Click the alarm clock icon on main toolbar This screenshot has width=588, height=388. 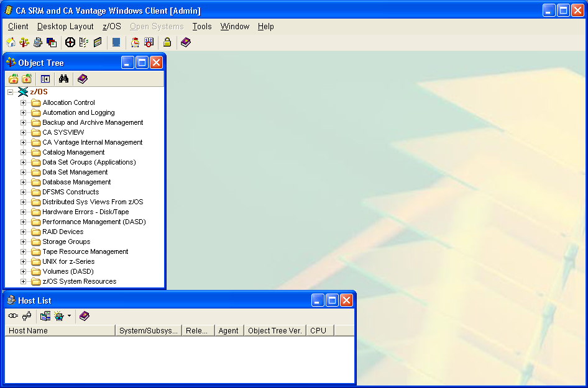pyautogui.click(x=134, y=42)
